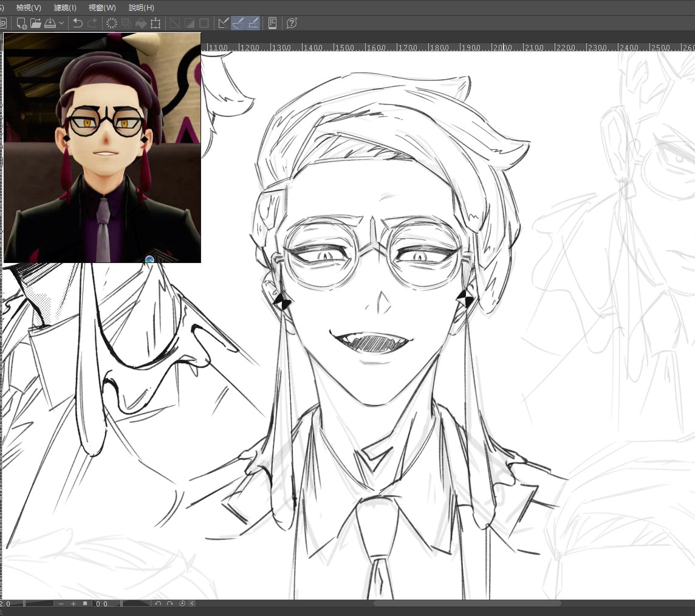Screen dimensions: 695x616
Task: Click the horizontal canvas scrollbar
Action: pyautogui.click(x=467, y=603)
